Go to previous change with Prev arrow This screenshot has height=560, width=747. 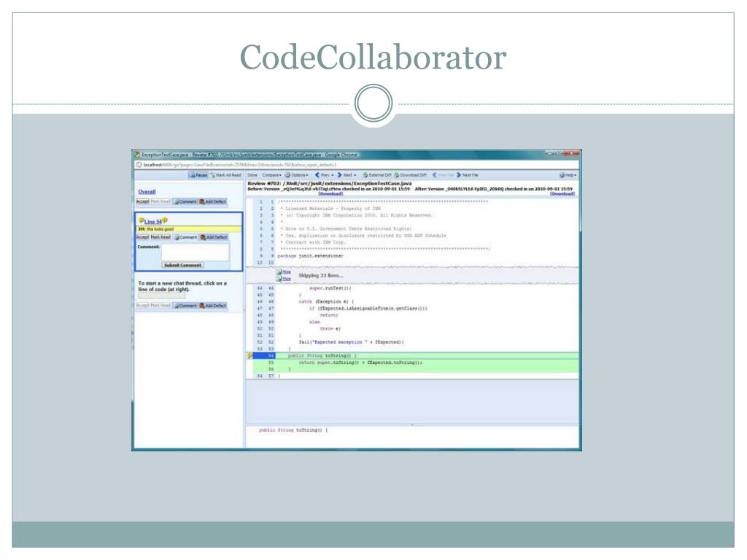(324, 175)
